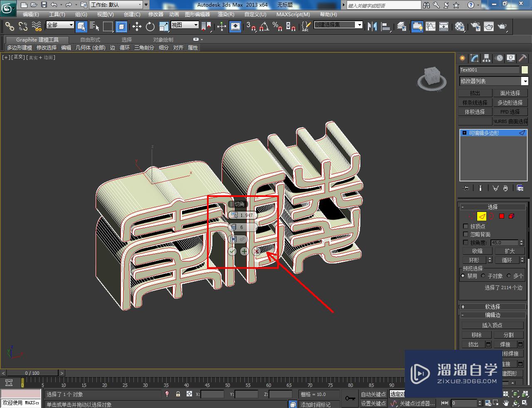532x408 pixels.
Task: Open the 视图 reference coordinate dropdown
Action: point(185,25)
